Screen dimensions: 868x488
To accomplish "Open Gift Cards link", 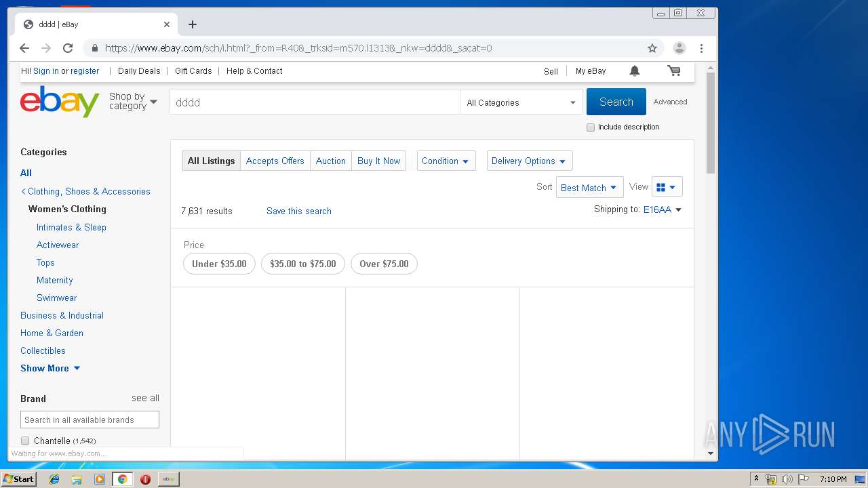I will 193,70.
